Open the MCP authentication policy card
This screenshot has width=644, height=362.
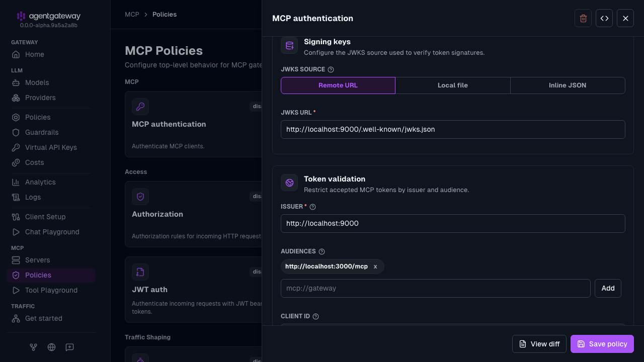click(193, 124)
